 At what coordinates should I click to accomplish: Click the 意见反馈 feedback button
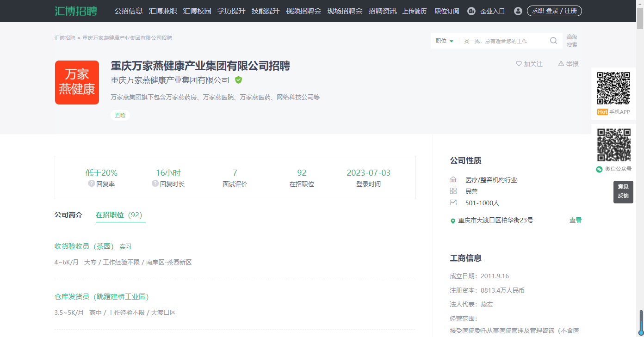(623, 191)
